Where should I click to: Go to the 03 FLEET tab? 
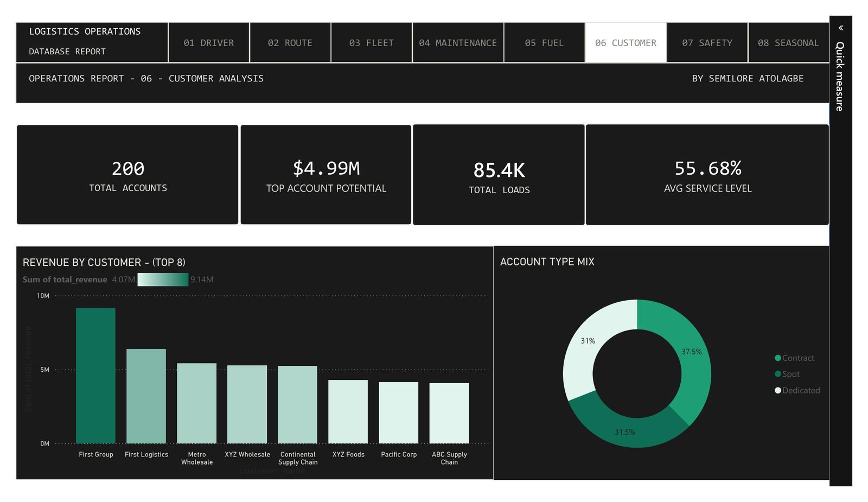tap(372, 43)
